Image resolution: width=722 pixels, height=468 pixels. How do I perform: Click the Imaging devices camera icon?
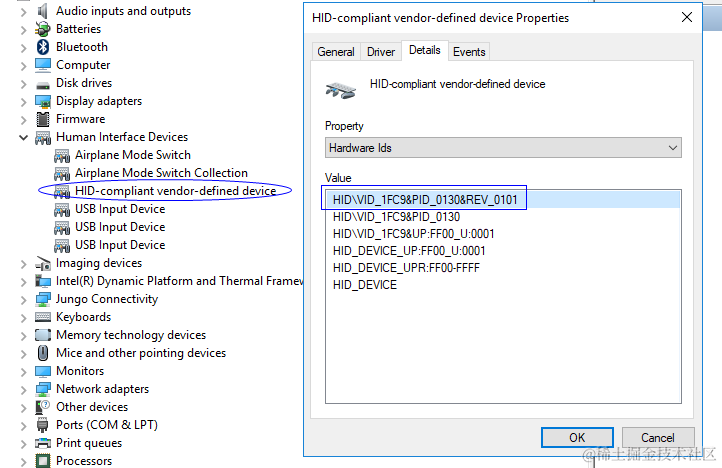(43, 263)
